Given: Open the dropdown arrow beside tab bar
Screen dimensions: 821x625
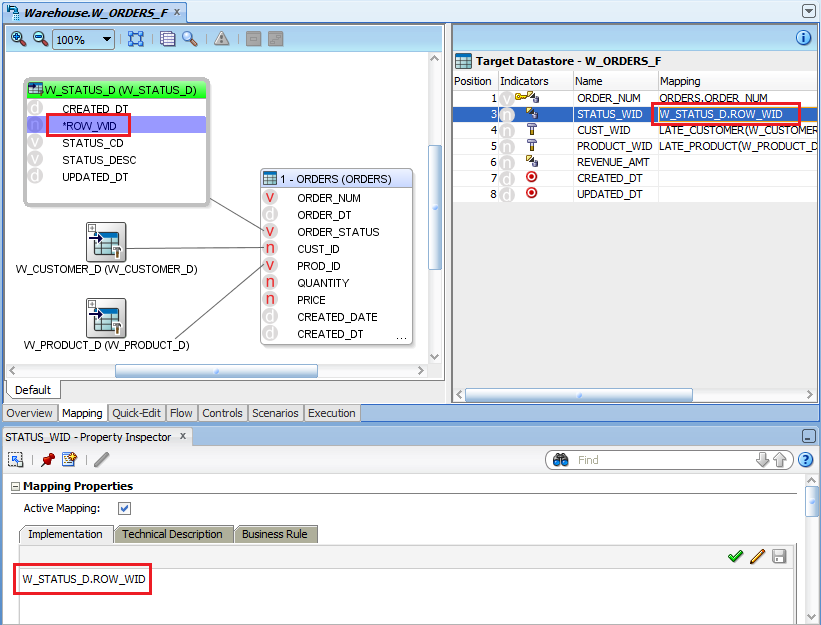Looking at the screenshot, I should (808, 10).
